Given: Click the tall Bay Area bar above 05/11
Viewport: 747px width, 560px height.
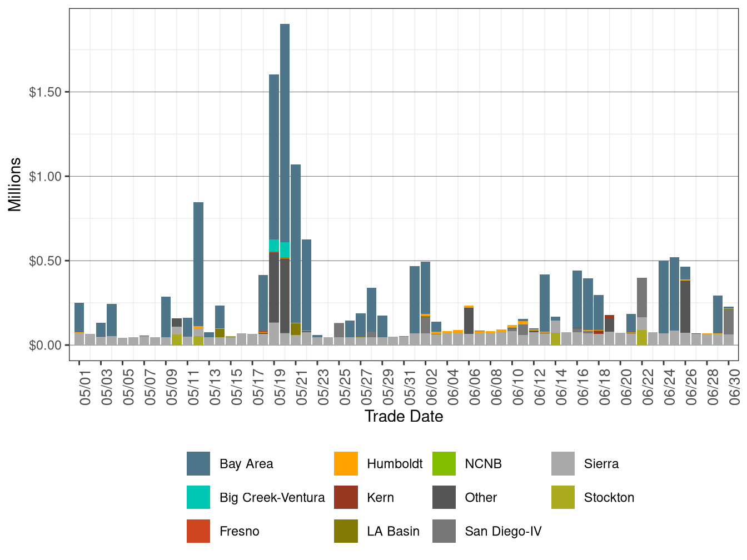Looking at the screenshot, I should (x=198, y=264).
